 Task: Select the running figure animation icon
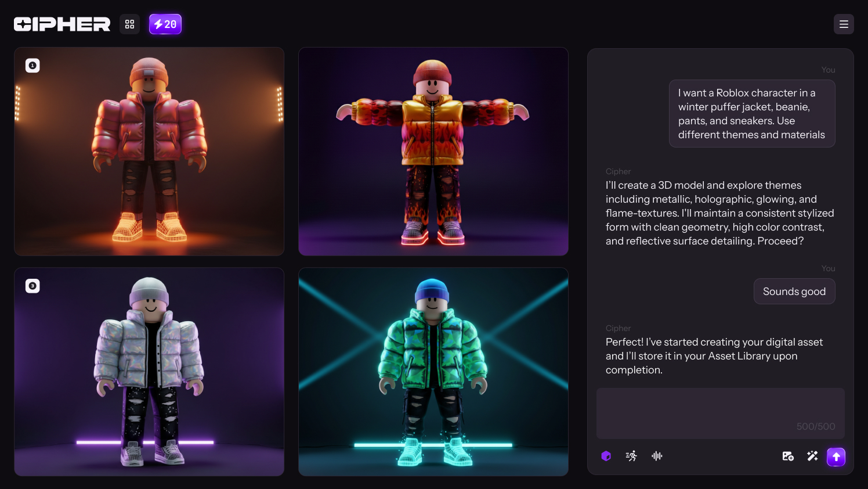coord(631,456)
